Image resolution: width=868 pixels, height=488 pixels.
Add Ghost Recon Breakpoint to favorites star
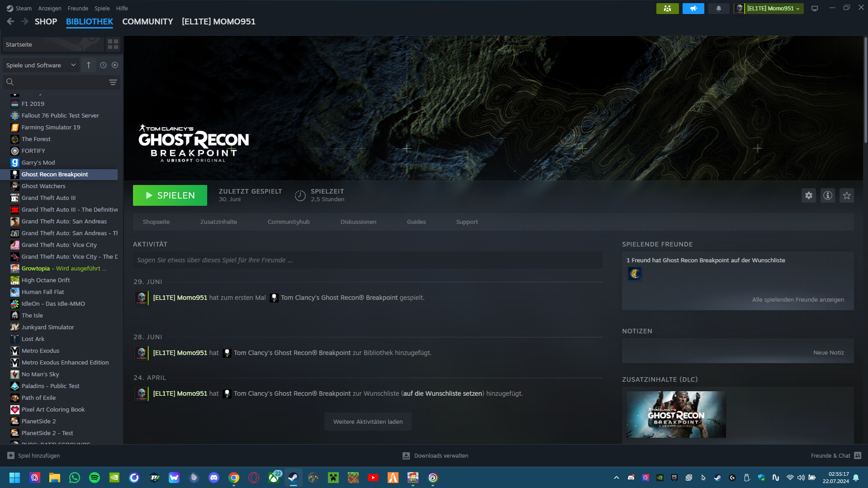click(846, 195)
